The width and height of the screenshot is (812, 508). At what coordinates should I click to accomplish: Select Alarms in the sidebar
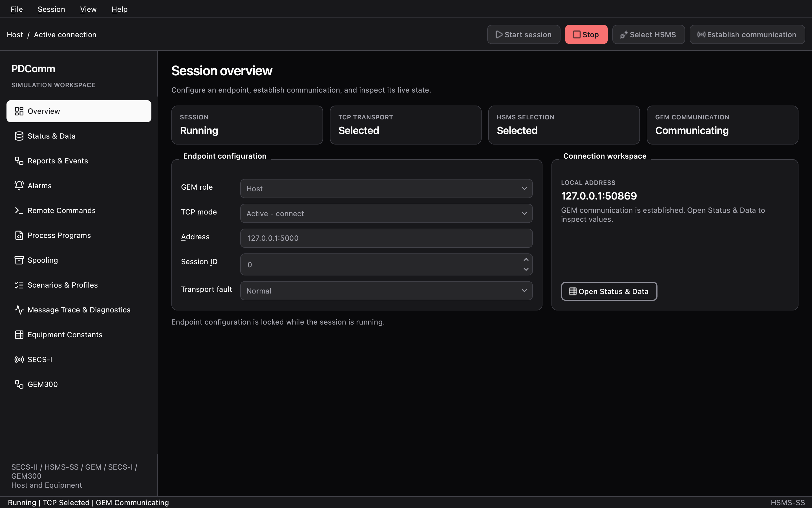(79, 186)
